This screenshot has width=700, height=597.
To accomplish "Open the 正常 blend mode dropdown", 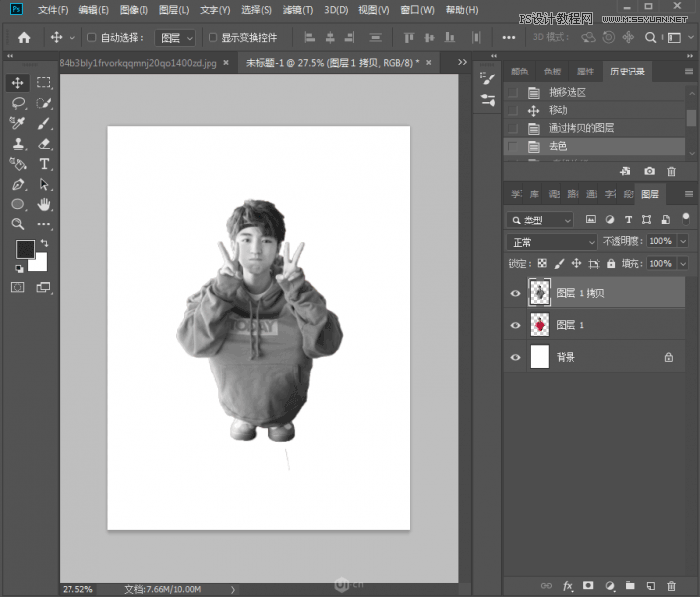I will coord(551,241).
